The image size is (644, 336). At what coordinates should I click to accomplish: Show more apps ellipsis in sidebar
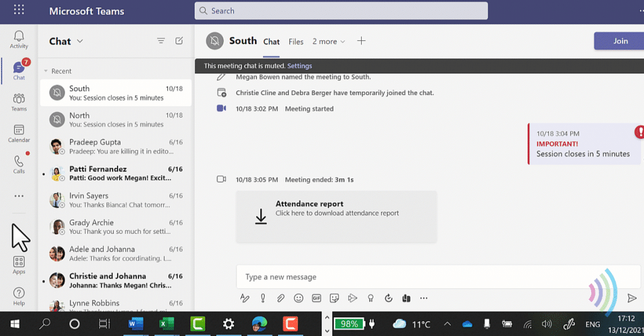(19, 196)
